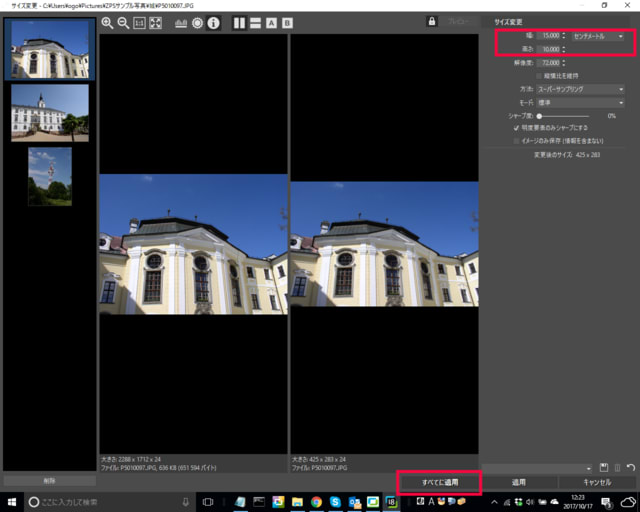Open the モード 標準 dropdown
This screenshot has width=640, height=512.
[x=578, y=102]
